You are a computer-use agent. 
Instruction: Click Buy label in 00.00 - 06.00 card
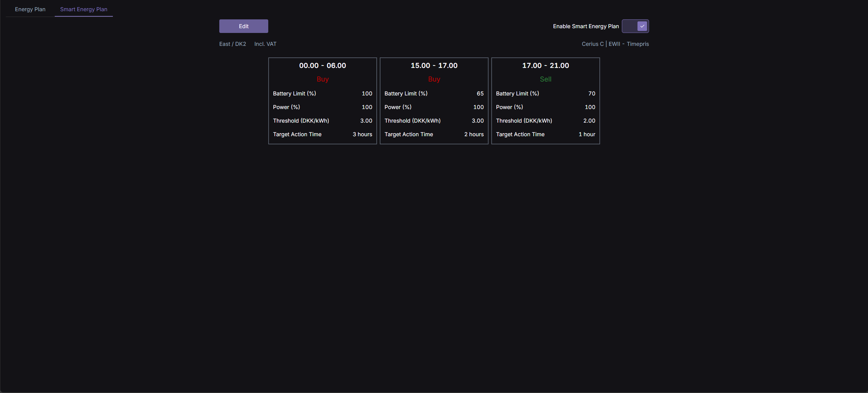tap(322, 79)
